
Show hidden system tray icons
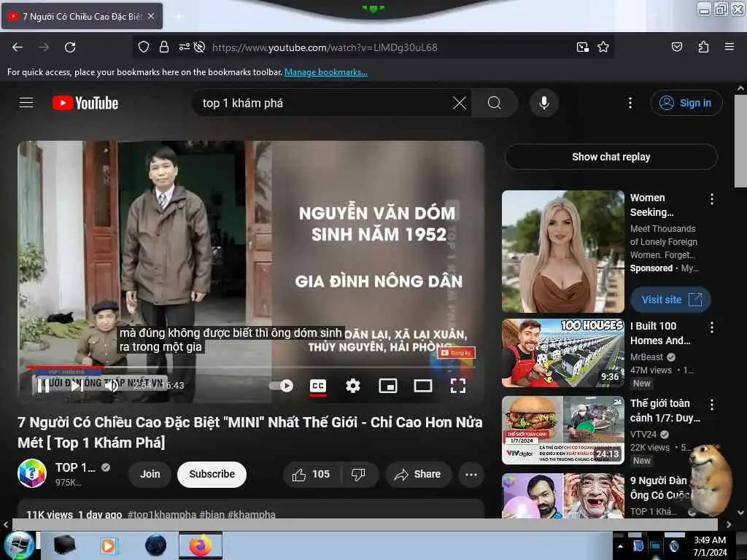pos(620,546)
